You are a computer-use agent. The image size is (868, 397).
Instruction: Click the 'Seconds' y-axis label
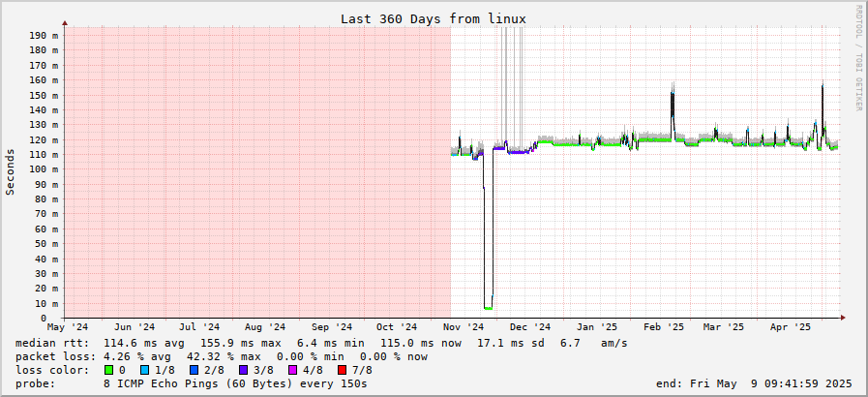[x=10, y=171]
